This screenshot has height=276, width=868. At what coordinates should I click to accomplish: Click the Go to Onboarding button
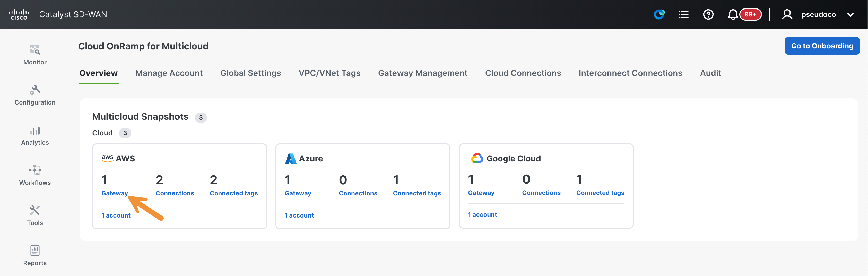(x=822, y=46)
